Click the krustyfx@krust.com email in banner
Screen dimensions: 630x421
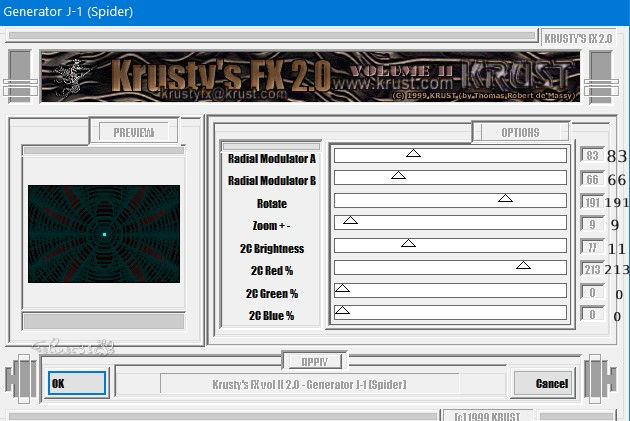pyautogui.click(x=224, y=94)
